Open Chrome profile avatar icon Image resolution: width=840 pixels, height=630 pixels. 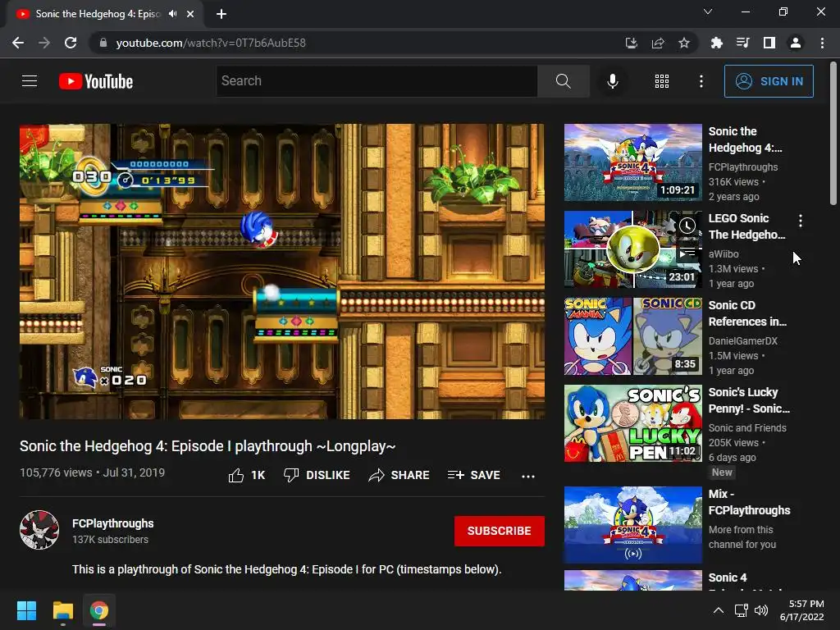tap(796, 43)
